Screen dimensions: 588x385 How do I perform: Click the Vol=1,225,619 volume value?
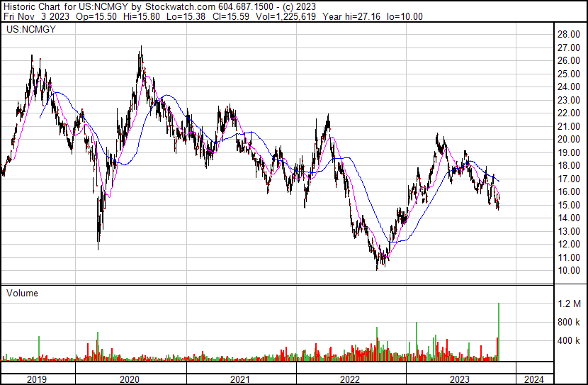coord(285,16)
